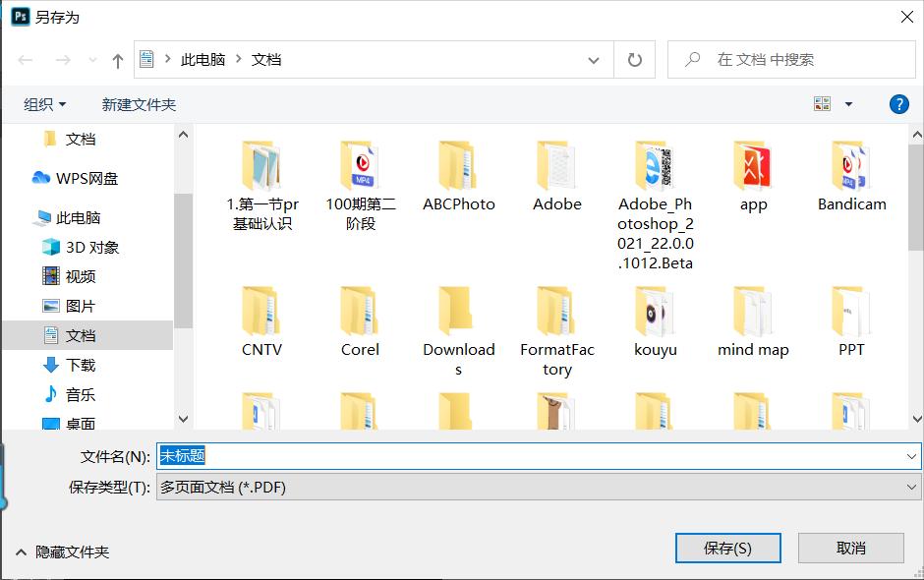The image size is (924, 580).
Task: Open the 保存类型 dropdown showing PDF
Action: 909,487
